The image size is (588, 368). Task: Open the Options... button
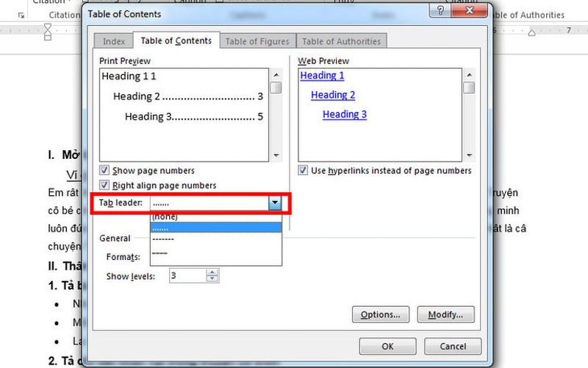[381, 314]
